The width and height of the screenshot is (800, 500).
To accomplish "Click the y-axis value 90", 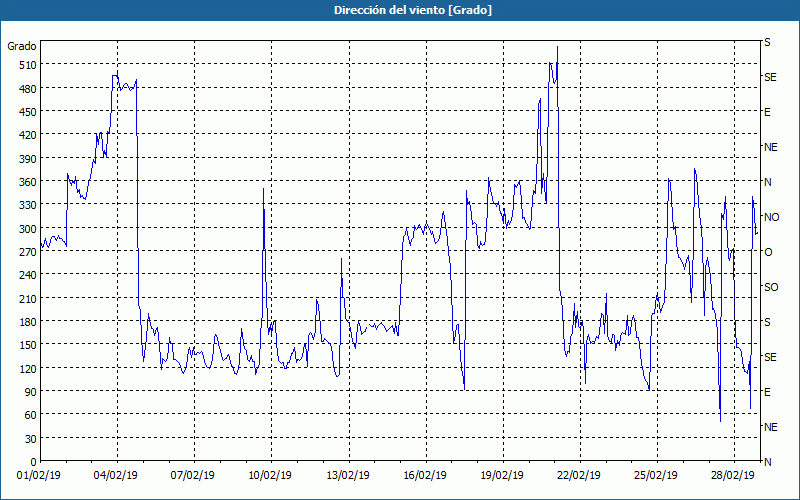I will 31,392.
